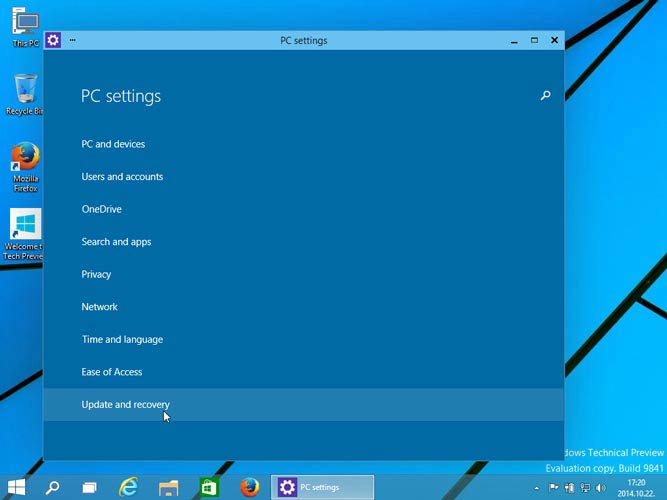Open PC and devices settings
The image size is (667, 500).
click(x=113, y=144)
